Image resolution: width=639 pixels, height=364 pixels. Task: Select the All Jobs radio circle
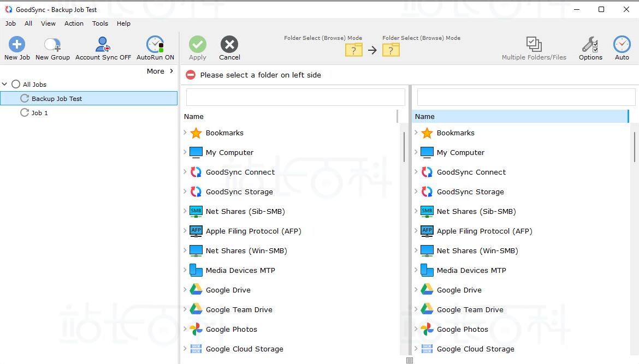tap(15, 84)
